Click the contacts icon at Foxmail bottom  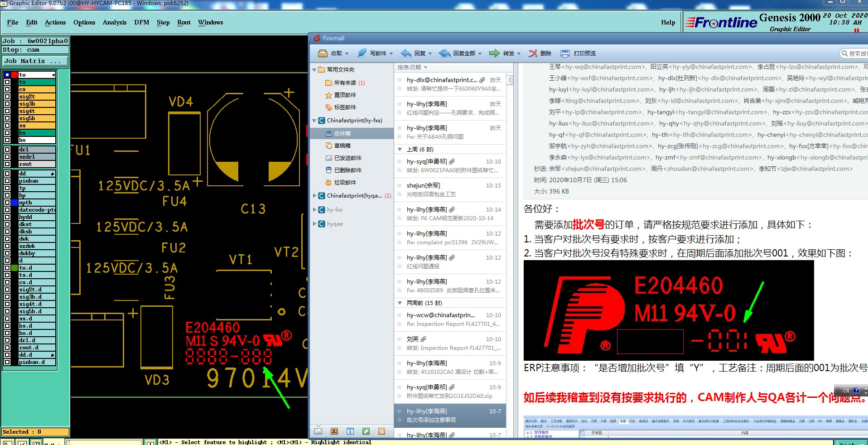[x=334, y=431]
